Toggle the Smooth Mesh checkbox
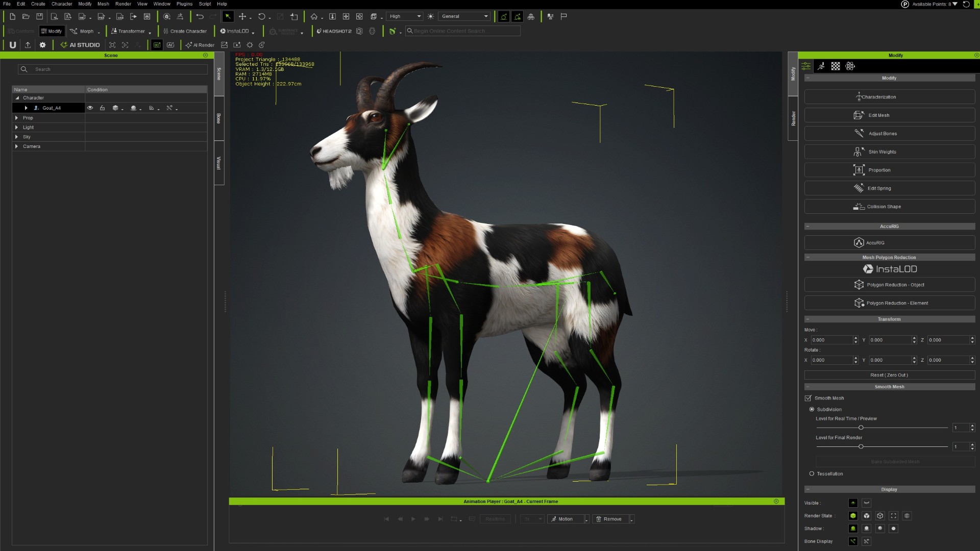 click(x=808, y=398)
